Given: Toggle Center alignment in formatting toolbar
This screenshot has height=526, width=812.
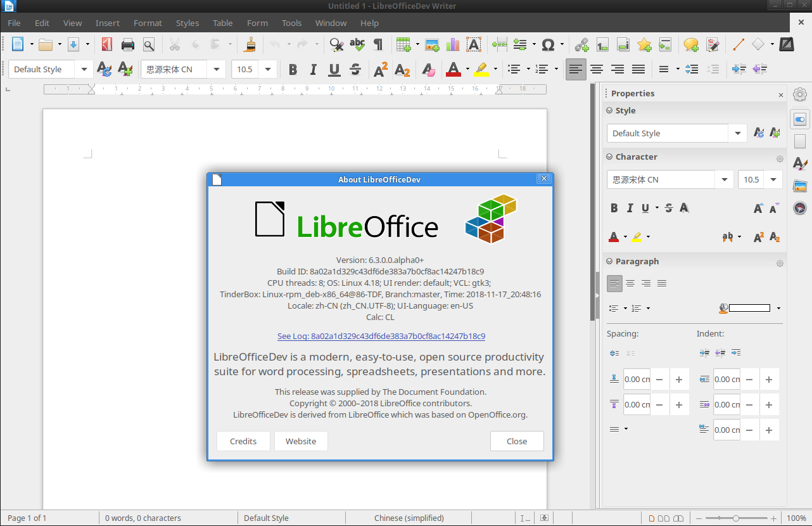Looking at the screenshot, I should pyautogui.click(x=597, y=69).
